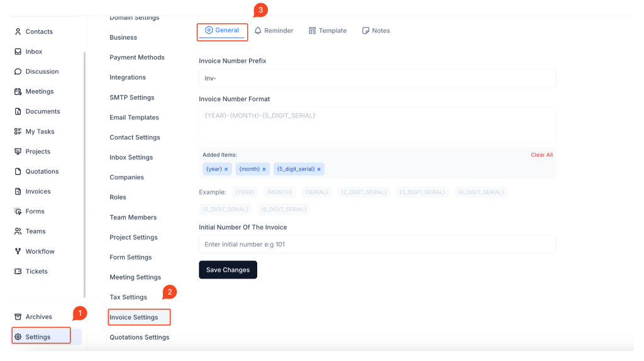Click the Tickets icon in sidebar
The width and height of the screenshot is (644, 361).
pyautogui.click(x=18, y=272)
